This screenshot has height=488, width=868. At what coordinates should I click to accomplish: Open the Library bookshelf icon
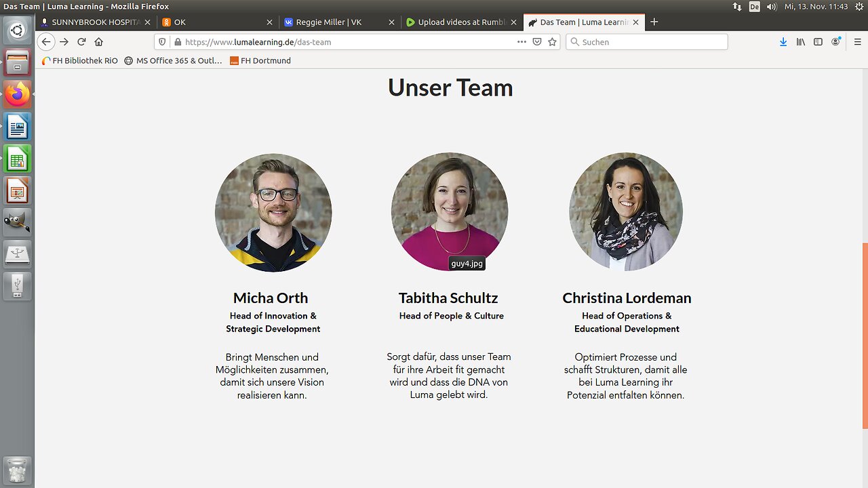(x=801, y=42)
